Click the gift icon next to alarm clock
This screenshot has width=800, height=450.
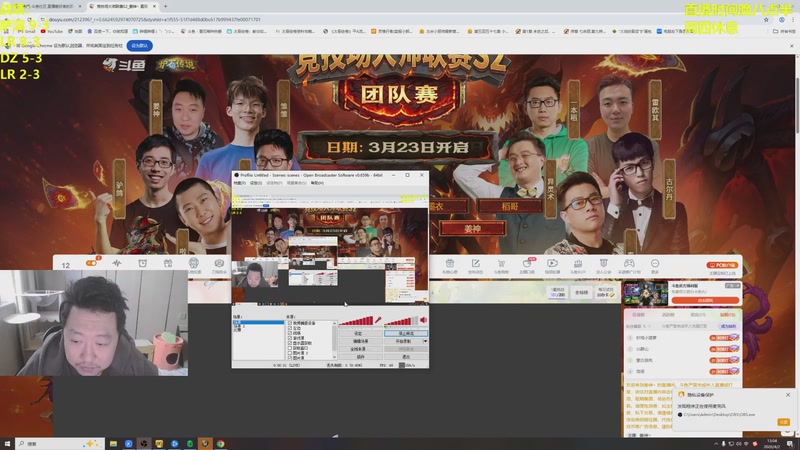168,263
